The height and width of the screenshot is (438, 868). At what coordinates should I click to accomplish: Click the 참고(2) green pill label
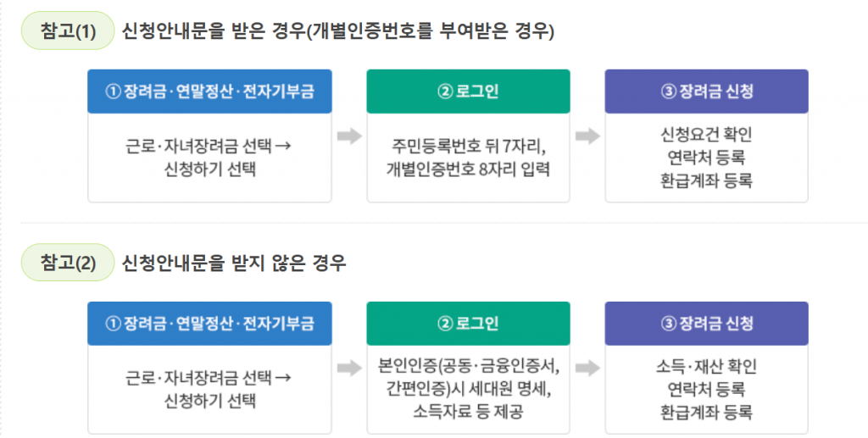click(x=68, y=263)
